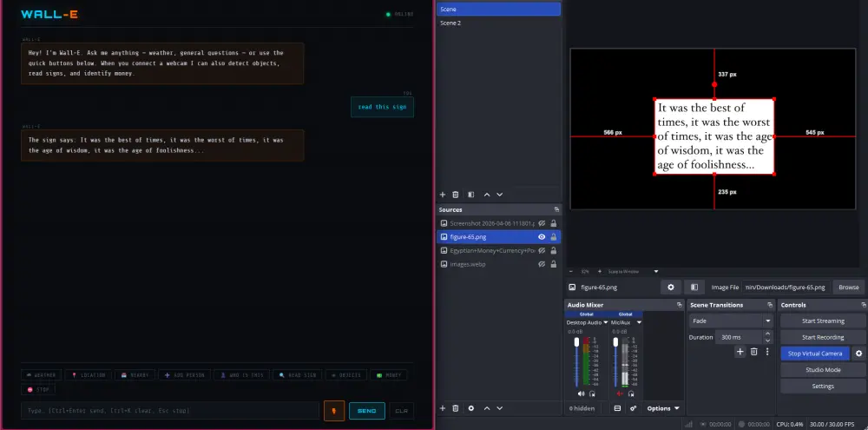Lock the images.webp source
The width and height of the screenshot is (868, 430).
(x=554, y=264)
